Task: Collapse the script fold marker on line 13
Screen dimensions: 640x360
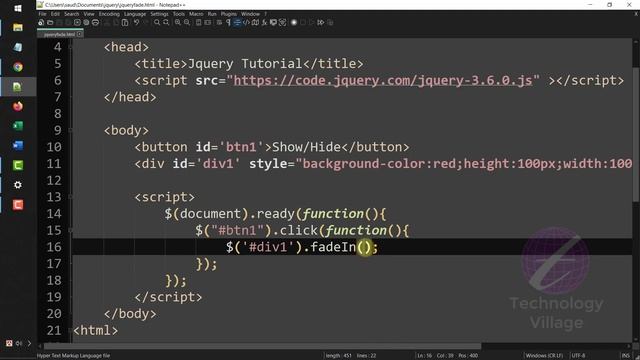Action: click(71, 197)
